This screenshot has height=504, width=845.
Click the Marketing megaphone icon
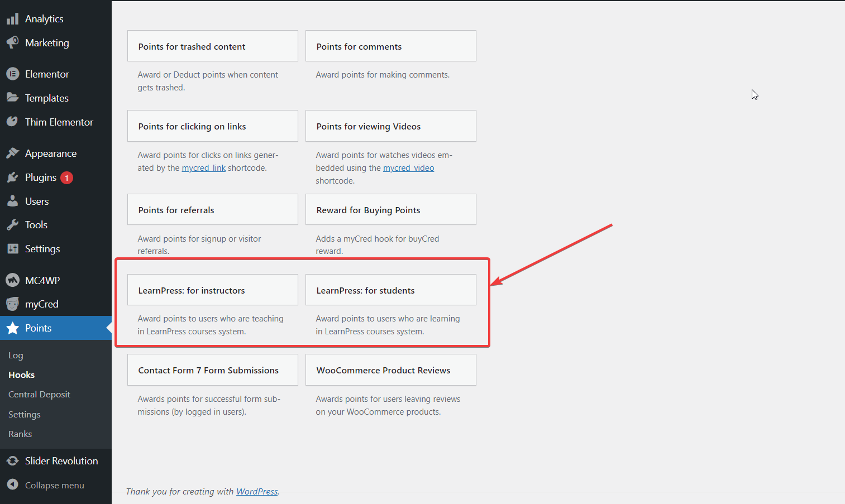coord(12,43)
